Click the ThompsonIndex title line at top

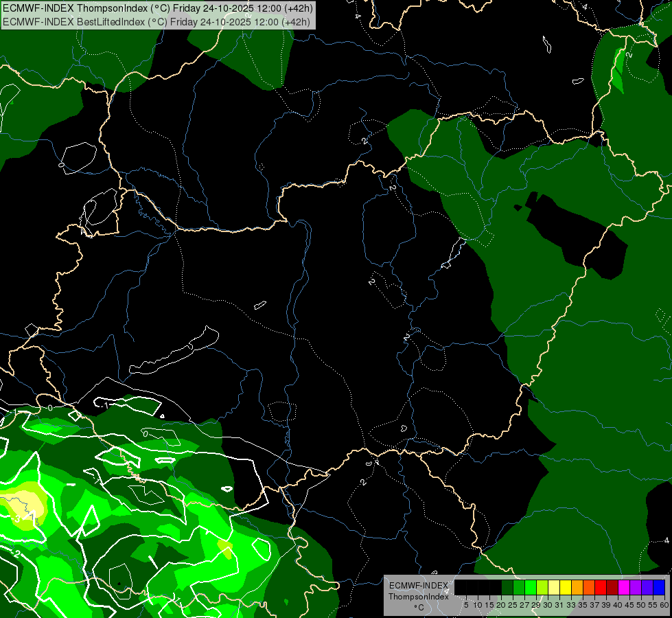point(158,8)
